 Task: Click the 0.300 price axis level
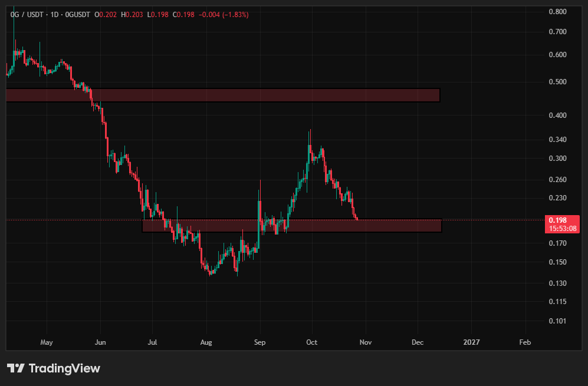pyautogui.click(x=557, y=159)
